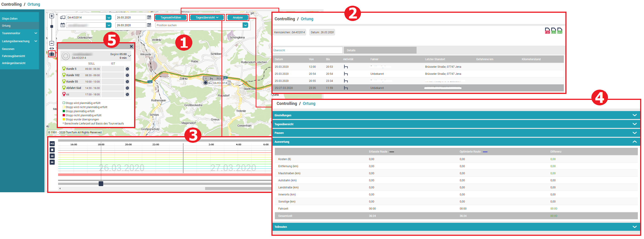Click the truck icon beside vehicle selector
The image size is (644, 239).
63,18
